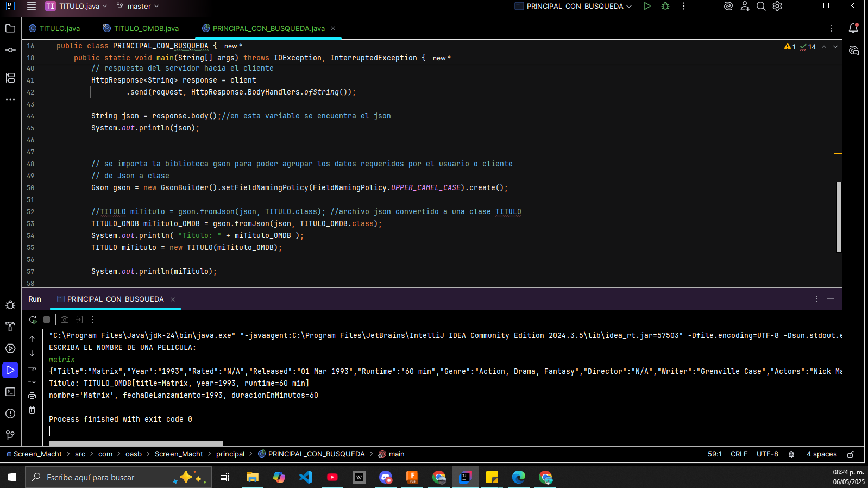Go to previous highlighted error arrow
868x488 pixels.
pos(824,47)
